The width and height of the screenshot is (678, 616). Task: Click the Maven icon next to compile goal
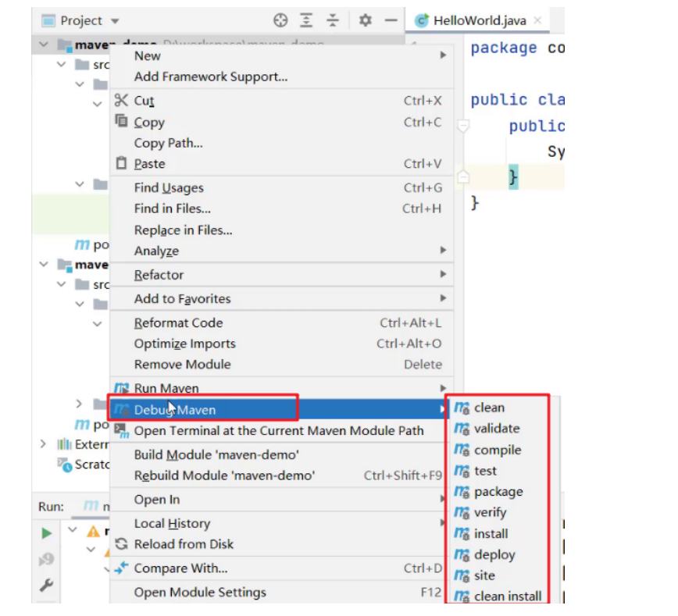(x=462, y=450)
